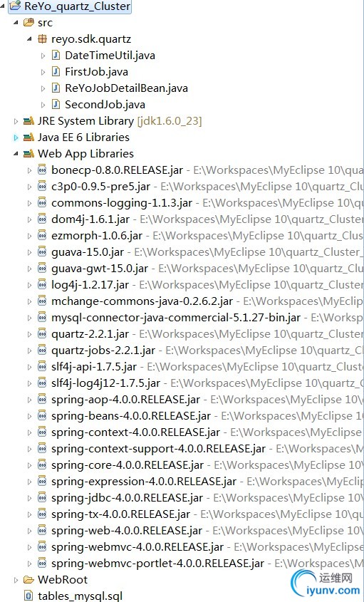Screen dimensions: 364x602
Task: Expand the DateTimeUtil.java node
Action: point(43,56)
